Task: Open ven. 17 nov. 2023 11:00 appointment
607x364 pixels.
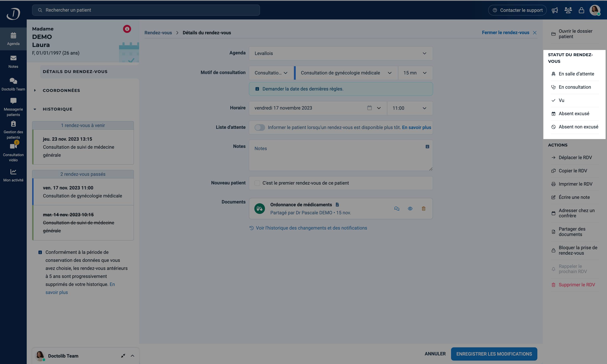Action: [83, 192]
